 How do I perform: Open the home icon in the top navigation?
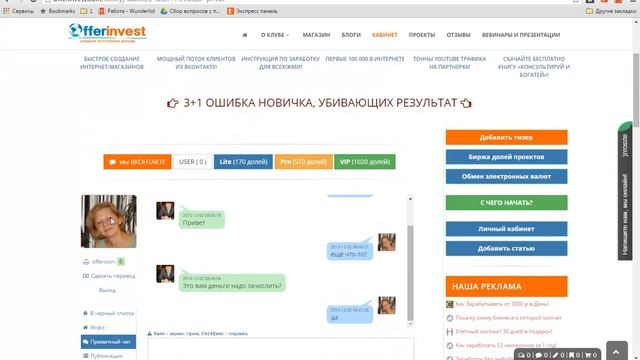coord(244,35)
